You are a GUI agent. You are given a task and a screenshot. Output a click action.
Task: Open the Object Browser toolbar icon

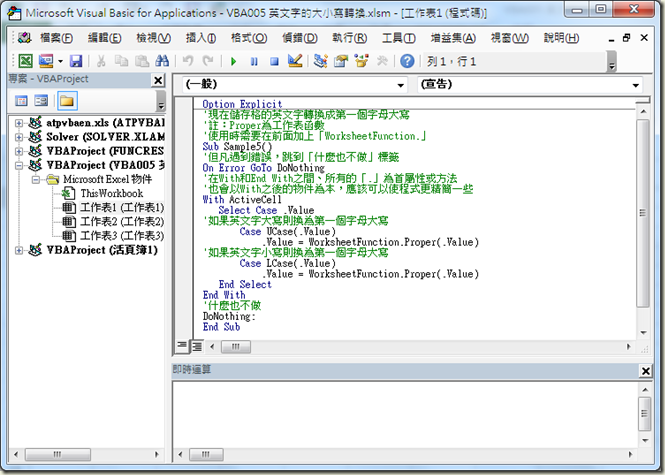(x=361, y=61)
